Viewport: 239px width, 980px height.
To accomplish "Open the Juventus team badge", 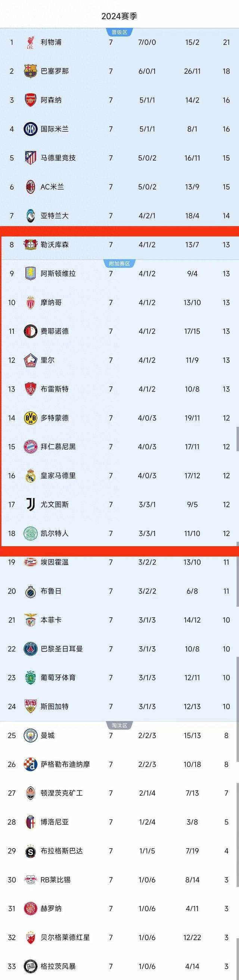I will 31,505.
